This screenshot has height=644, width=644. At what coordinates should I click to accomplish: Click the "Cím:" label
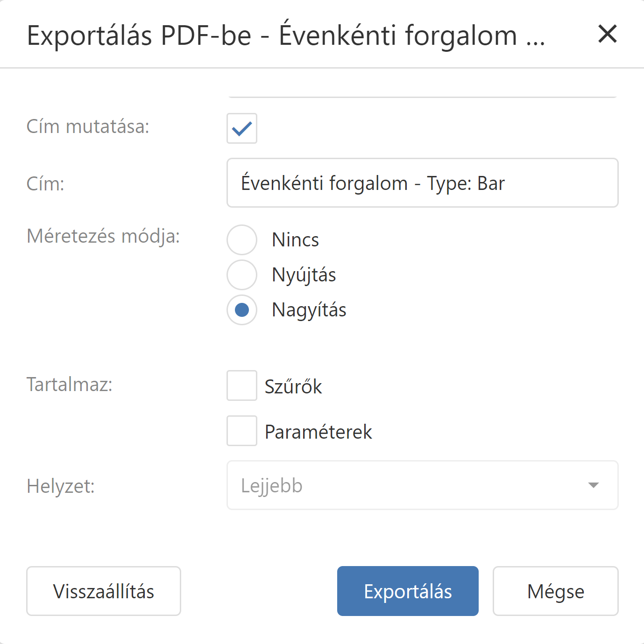(x=45, y=184)
